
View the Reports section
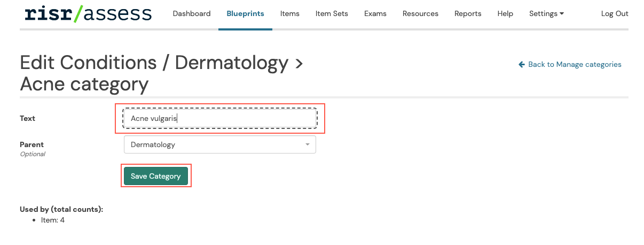tap(468, 13)
